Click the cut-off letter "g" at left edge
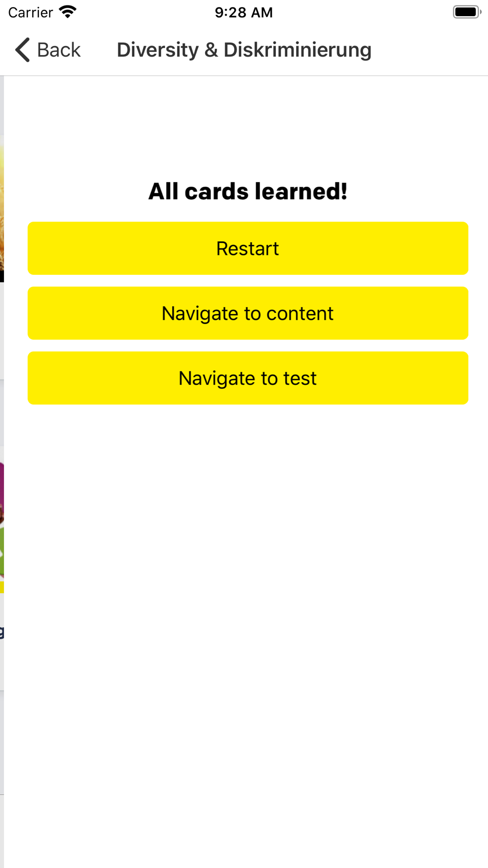This screenshot has width=488, height=868. point(2,632)
